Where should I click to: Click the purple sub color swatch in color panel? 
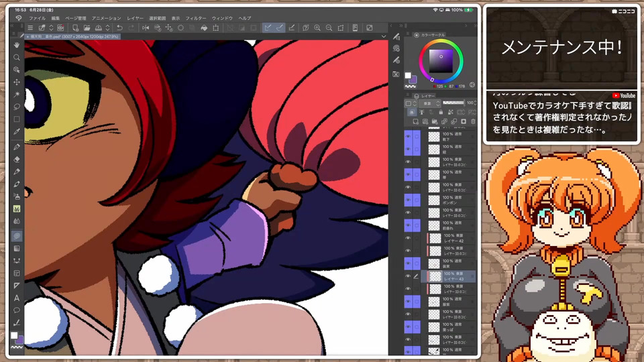pyautogui.click(x=413, y=80)
